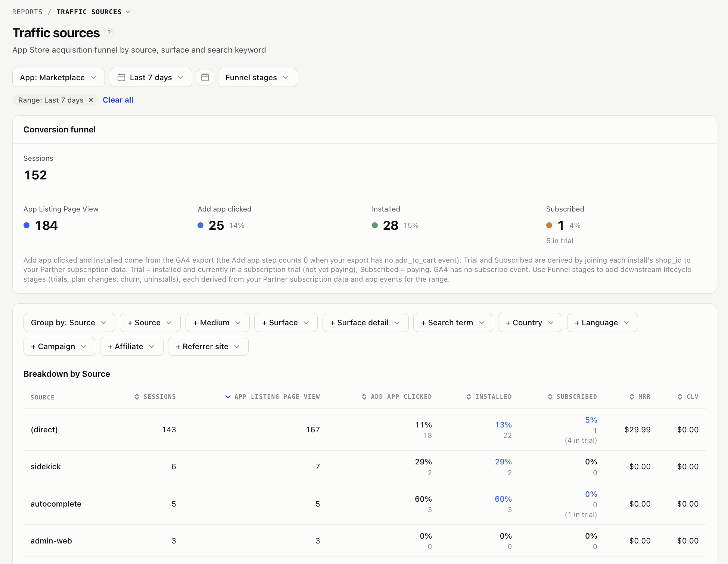Add a Surface filter
This screenshot has width=728, height=564.
pos(286,322)
